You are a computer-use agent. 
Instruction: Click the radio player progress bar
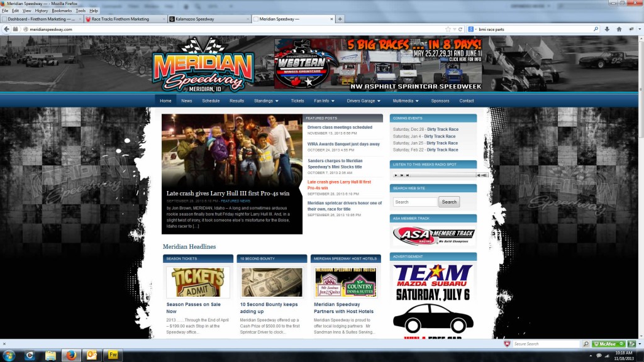point(443,175)
